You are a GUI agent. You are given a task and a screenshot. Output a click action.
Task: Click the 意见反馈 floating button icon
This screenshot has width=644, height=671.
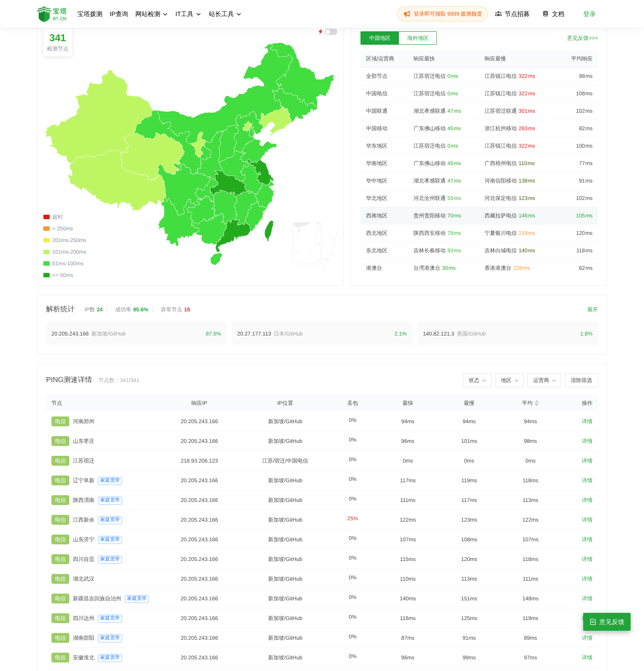click(593, 622)
